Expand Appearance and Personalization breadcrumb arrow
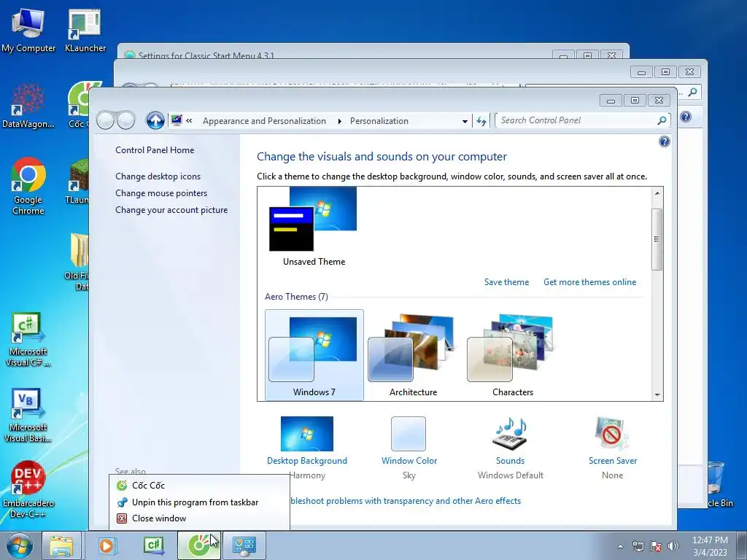The height and width of the screenshot is (560, 747). 339,122
